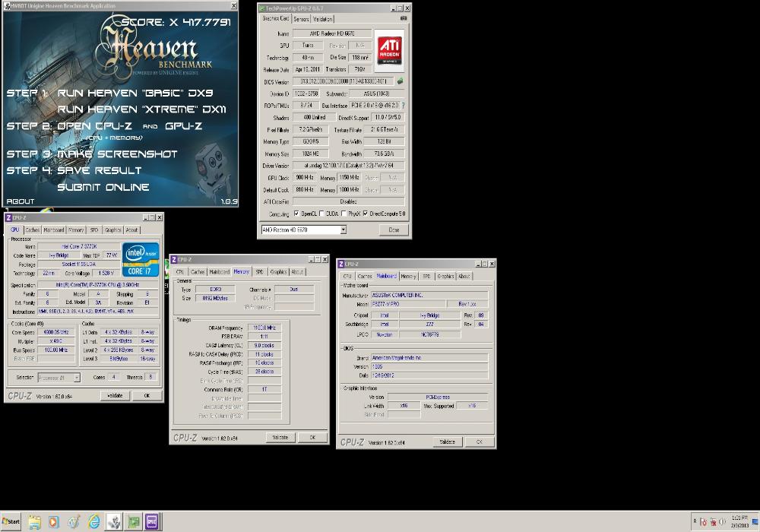Open the CPU tab in CPU-Z mainboard window
Image resolution: width=760 pixels, height=532 pixels.
[347, 276]
